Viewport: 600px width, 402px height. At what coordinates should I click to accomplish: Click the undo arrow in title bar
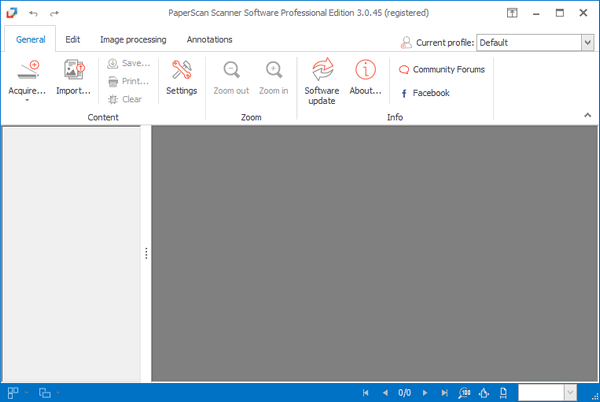(x=33, y=13)
